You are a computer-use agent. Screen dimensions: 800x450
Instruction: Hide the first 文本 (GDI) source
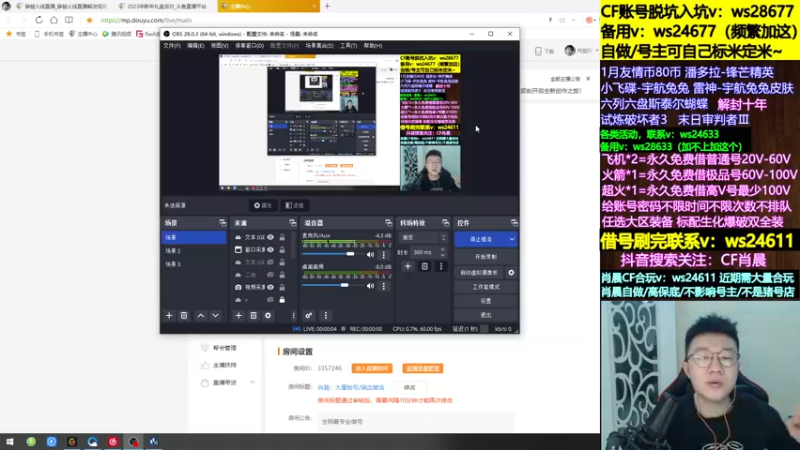coord(270,237)
